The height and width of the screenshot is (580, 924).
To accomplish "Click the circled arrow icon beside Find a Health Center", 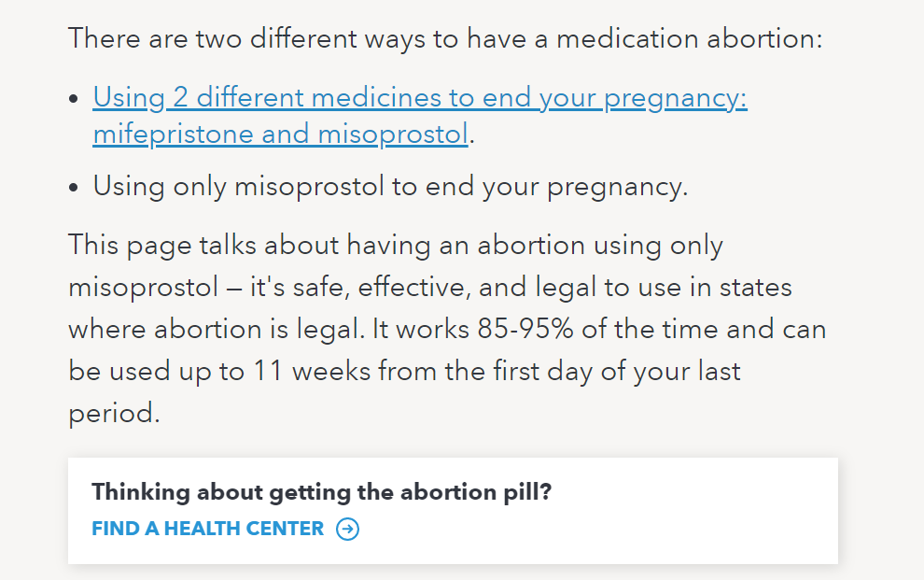I will pyautogui.click(x=347, y=530).
